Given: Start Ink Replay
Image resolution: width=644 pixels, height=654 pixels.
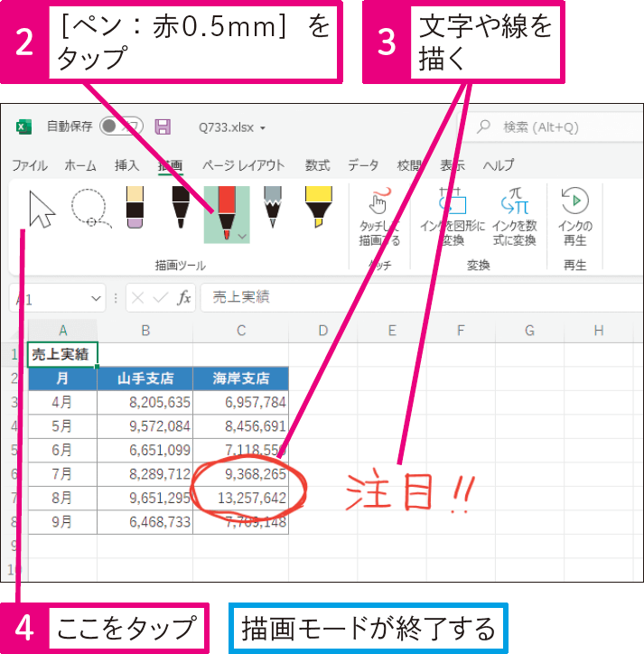Looking at the screenshot, I should click(x=574, y=217).
